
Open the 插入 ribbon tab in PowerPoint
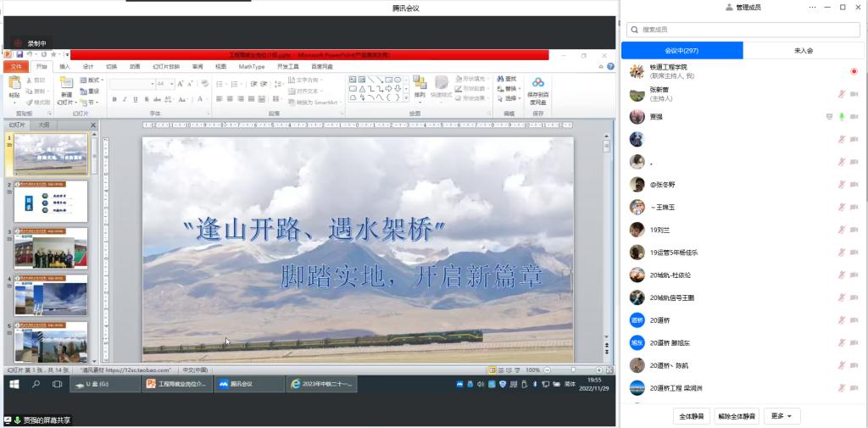(x=64, y=66)
